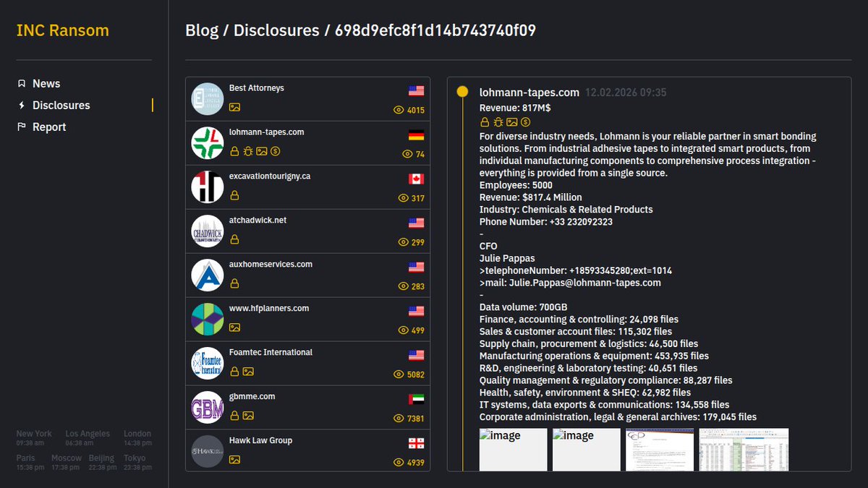Click the image icon under Hawk Law Group

(234, 460)
